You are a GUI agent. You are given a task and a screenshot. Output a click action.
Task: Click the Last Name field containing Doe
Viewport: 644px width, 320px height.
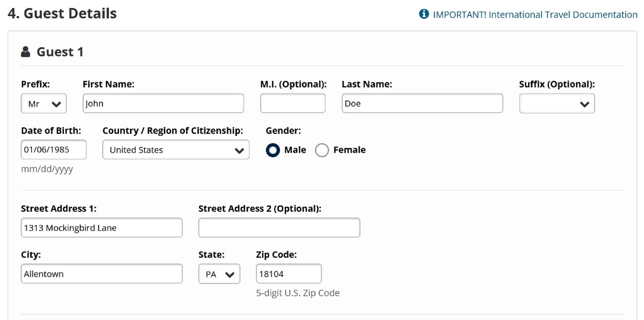click(x=422, y=103)
